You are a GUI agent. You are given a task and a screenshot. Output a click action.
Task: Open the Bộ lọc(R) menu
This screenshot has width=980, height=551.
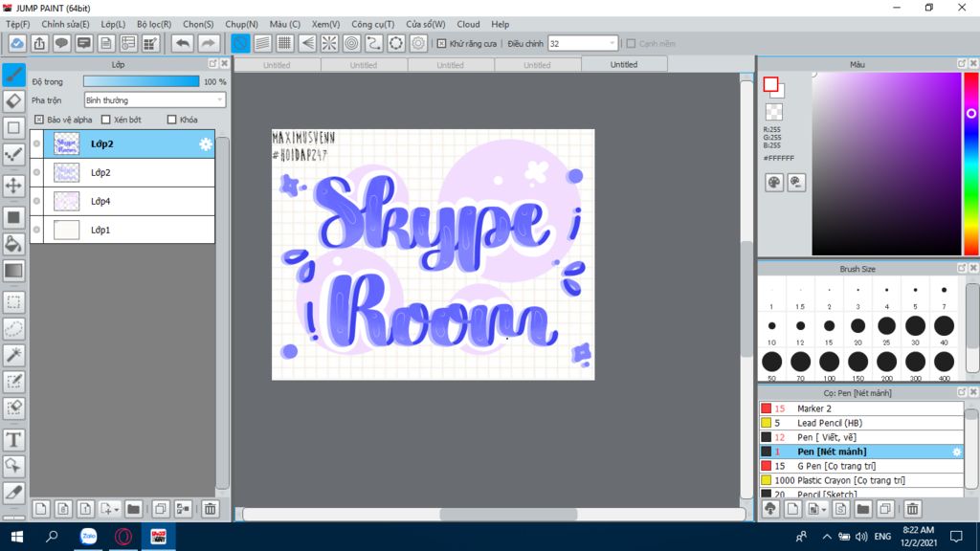[x=154, y=24]
